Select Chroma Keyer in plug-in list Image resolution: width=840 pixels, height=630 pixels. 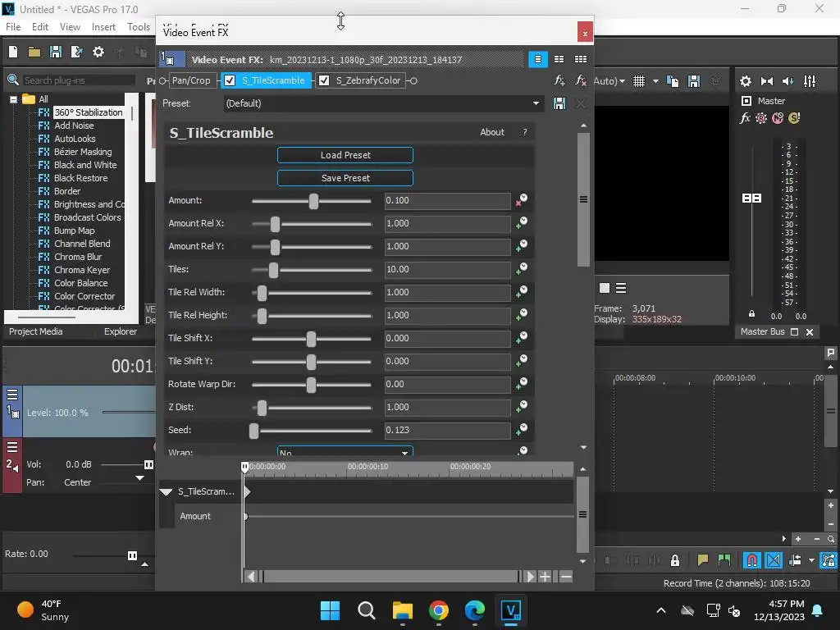82,270
